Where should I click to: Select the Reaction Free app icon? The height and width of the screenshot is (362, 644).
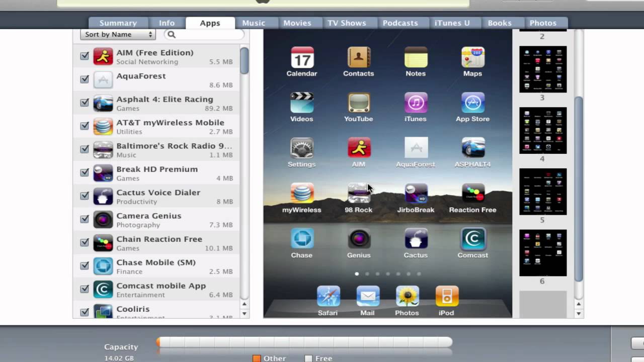click(x=472, y=194)
